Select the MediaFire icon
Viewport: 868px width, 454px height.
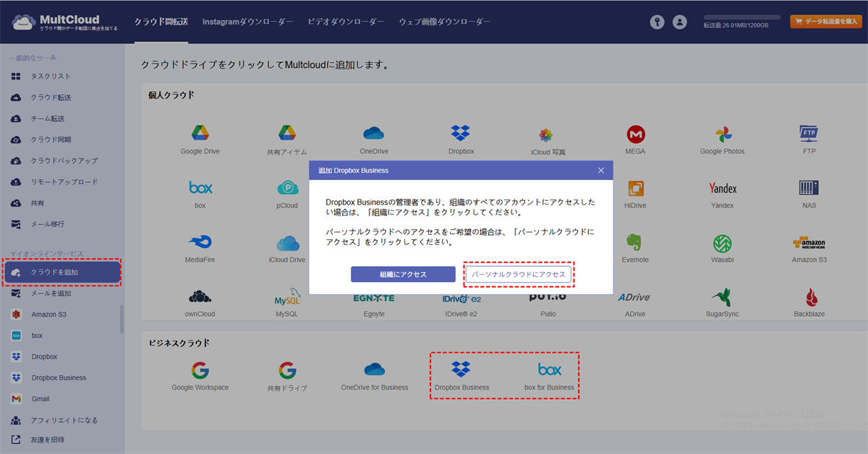[x=200, y=242]
